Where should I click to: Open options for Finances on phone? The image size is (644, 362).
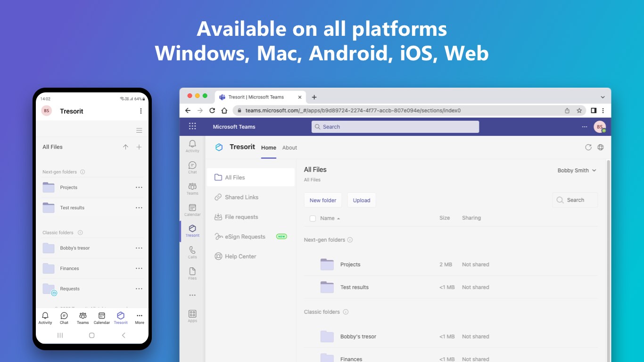point(139,269)
